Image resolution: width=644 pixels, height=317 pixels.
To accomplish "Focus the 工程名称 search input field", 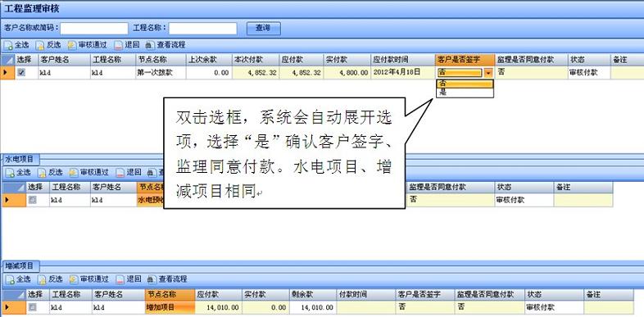I will 203,29.
